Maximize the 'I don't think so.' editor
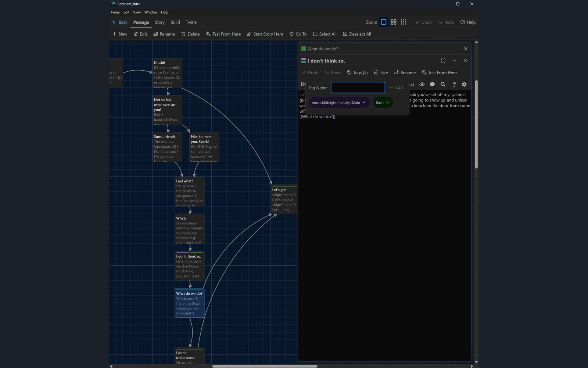The image size is (588, 368). tap(443, 61)
